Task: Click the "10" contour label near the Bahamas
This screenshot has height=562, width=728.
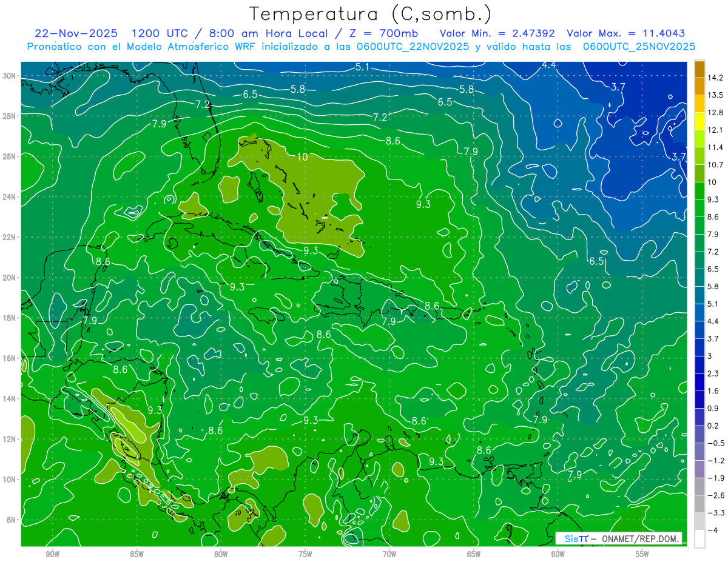Action: 302,157
